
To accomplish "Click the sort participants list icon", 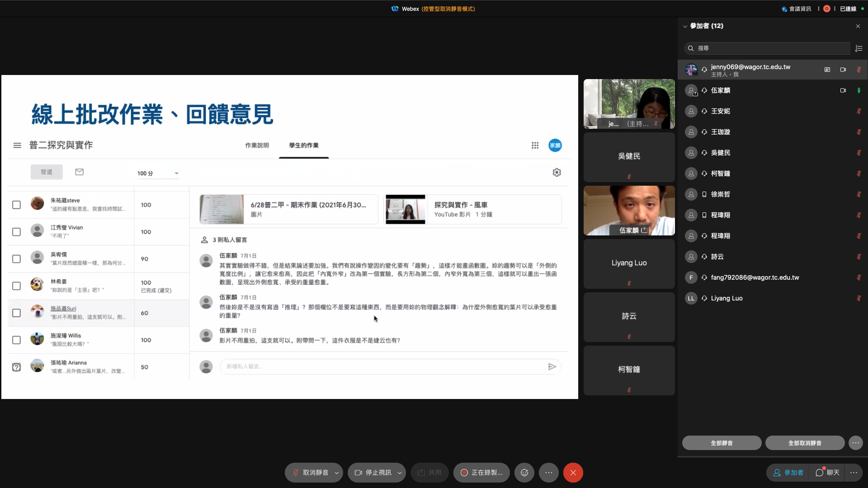I will (x=859, y=48).
